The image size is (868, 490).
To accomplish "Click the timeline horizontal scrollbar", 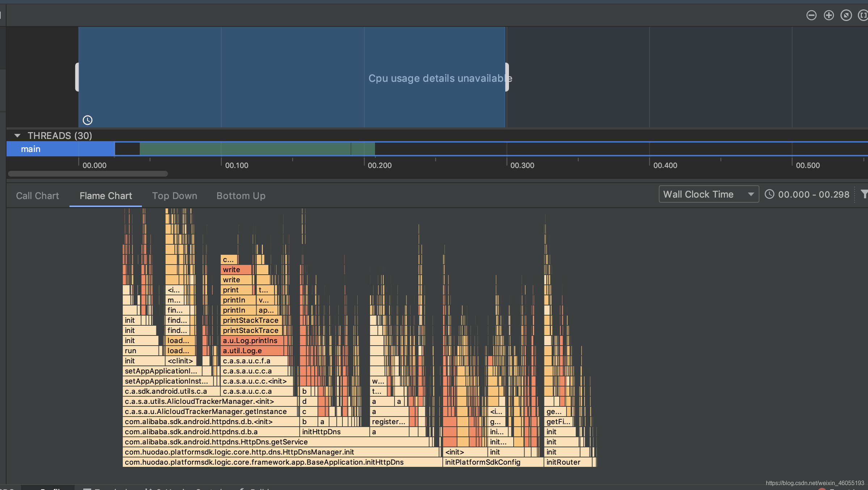I will (x=88, y=174).
